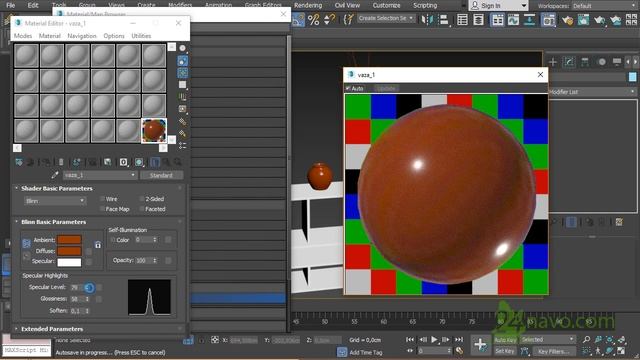Toggle Auto Key animation mode
The image size is (640, 360).
click(505, 340)
